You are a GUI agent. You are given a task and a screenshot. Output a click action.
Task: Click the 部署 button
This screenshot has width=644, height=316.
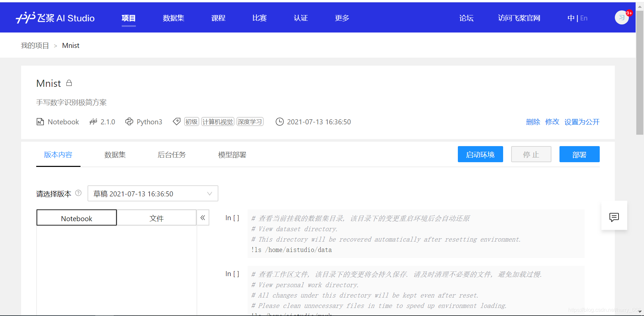point(580,154)
